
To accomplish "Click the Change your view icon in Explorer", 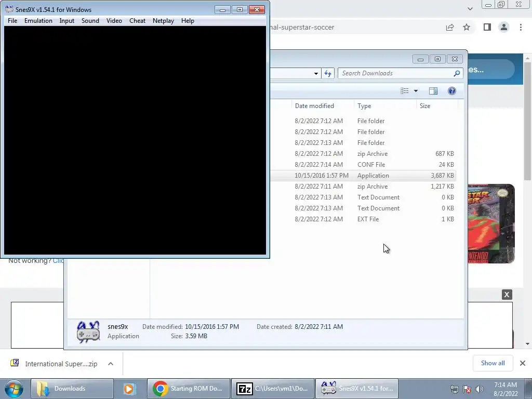I will pos(404,91).
